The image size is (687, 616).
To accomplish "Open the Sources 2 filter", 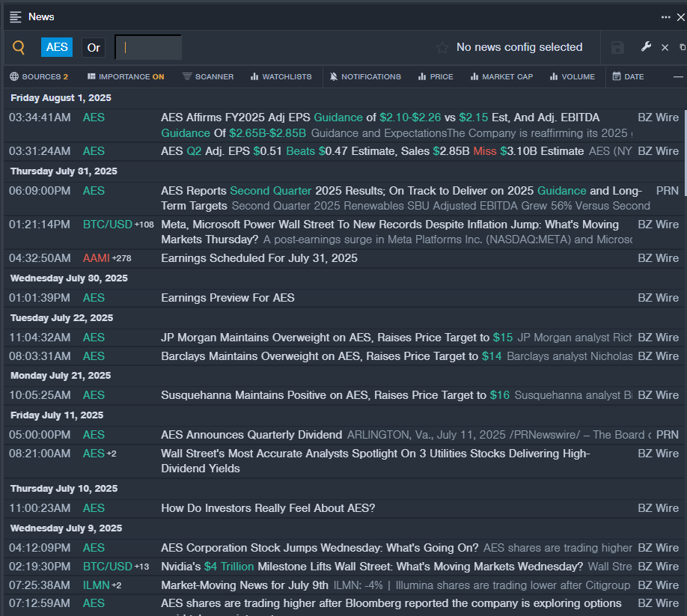I will coord(39,76).
